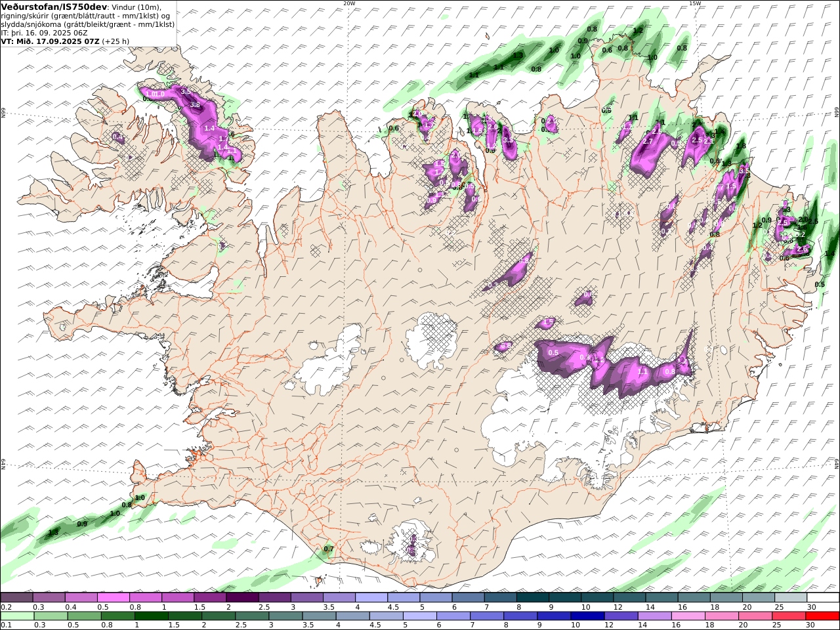Pick the light grey 25 snow legend swatch

pos(791,598)
